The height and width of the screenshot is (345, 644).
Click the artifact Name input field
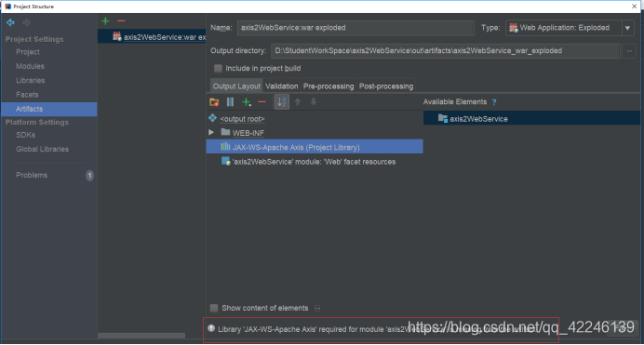[x=356, y=28]
